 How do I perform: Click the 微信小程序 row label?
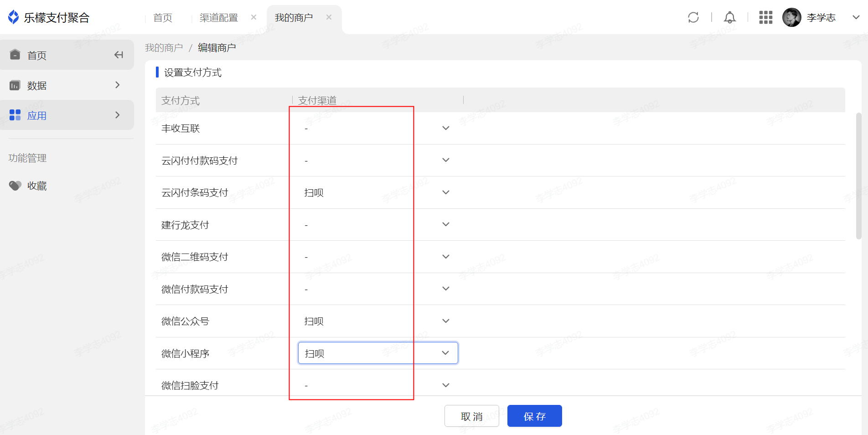coord(185,353)
